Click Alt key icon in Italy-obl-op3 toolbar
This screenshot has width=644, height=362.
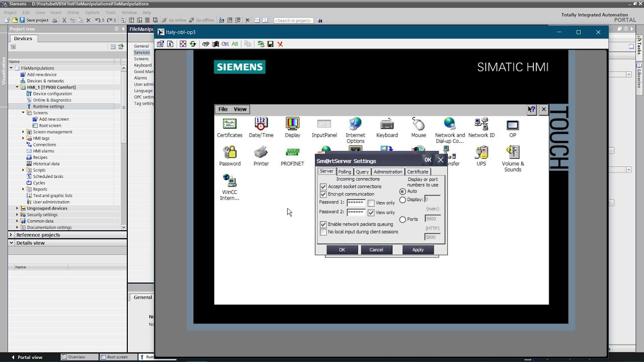234,44
